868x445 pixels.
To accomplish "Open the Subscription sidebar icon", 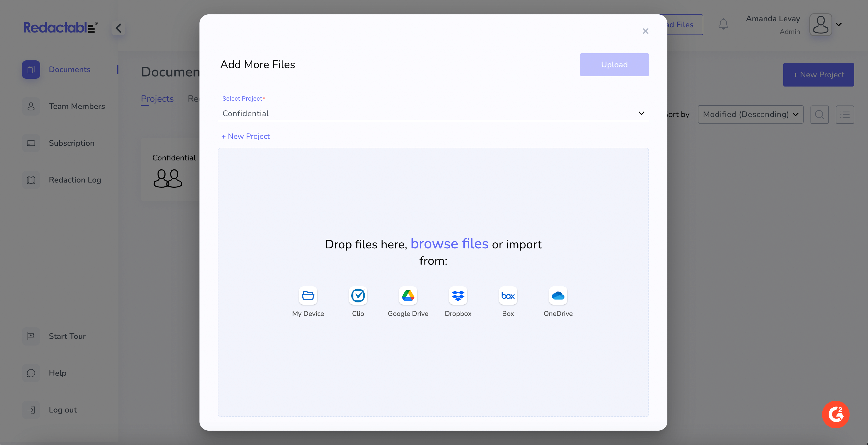I will click(31, 143).
